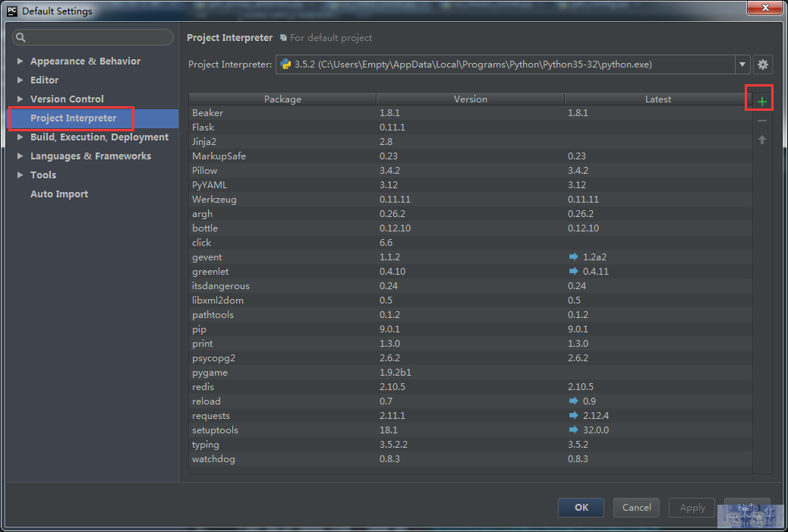This screenshot has height=532, width=788.
Task: Click the blue update arrow beside requests 2.12.4
Action: coord(573,415)
